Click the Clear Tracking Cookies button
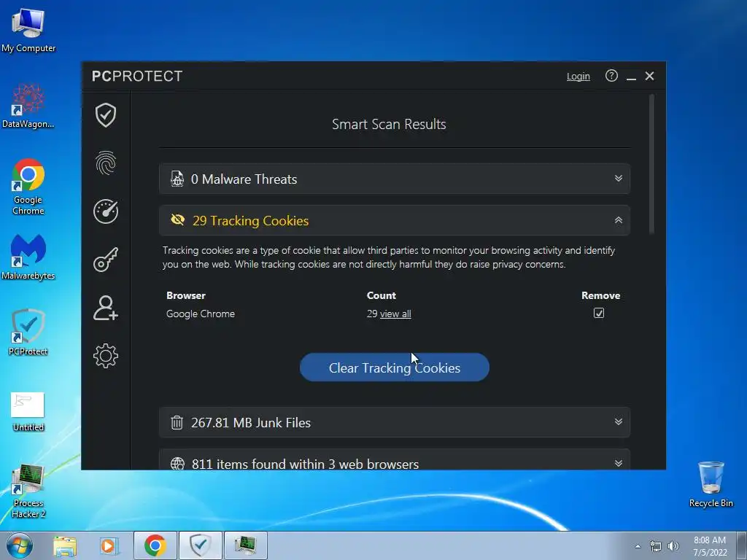The image size is (747, 560). click(395, 367)
